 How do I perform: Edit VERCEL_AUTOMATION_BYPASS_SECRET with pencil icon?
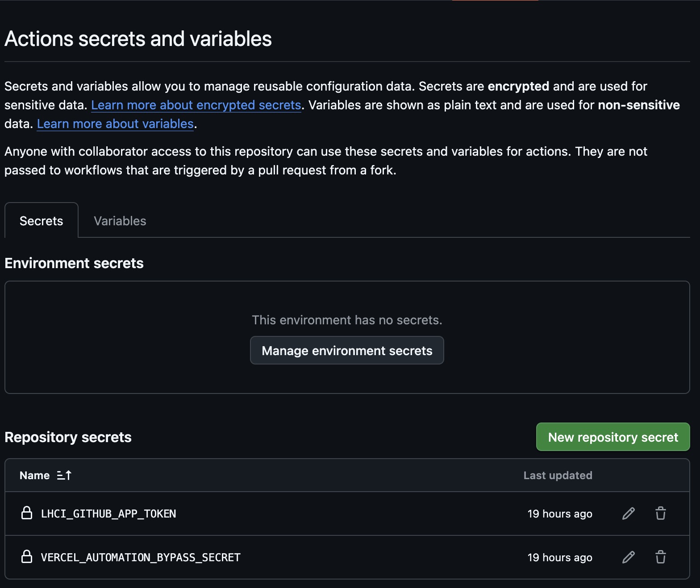629,557
